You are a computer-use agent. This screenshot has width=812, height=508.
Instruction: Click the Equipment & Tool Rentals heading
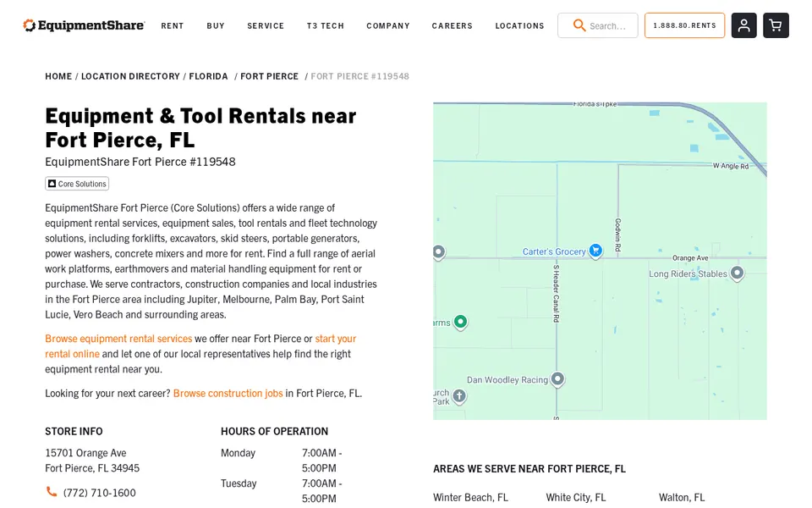[x=200, y=128]
